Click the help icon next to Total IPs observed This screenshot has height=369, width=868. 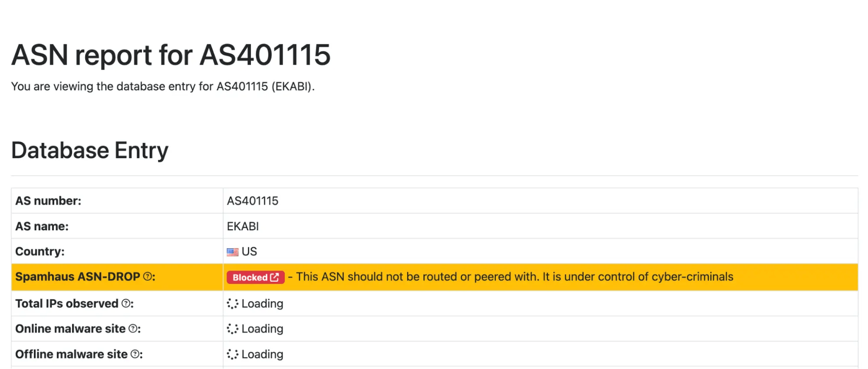(126, 303)
